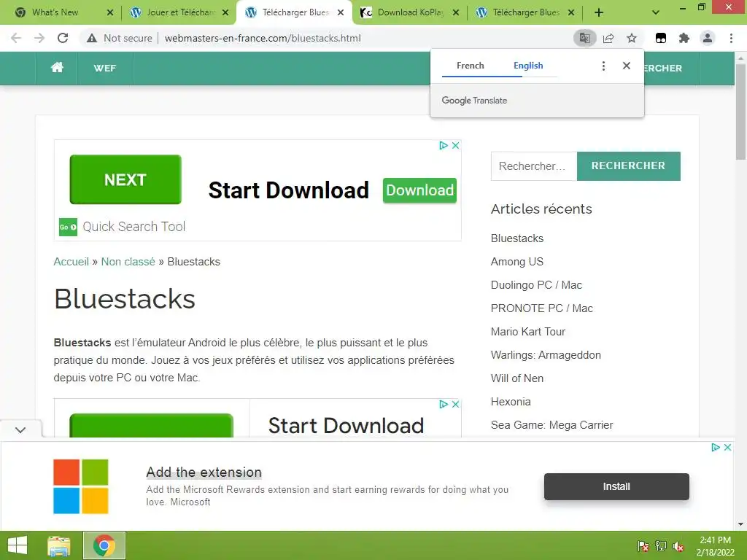Close the What's New tab

pyautogui.click(x=110, y=12)
